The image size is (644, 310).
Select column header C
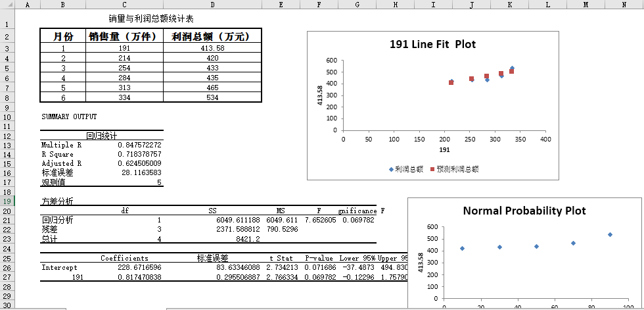coord(124,4)
